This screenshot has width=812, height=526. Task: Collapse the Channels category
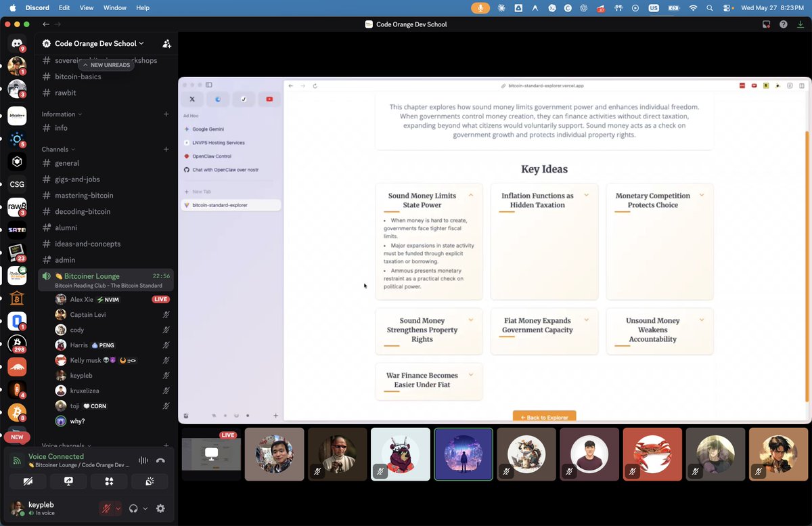(58, 149)
